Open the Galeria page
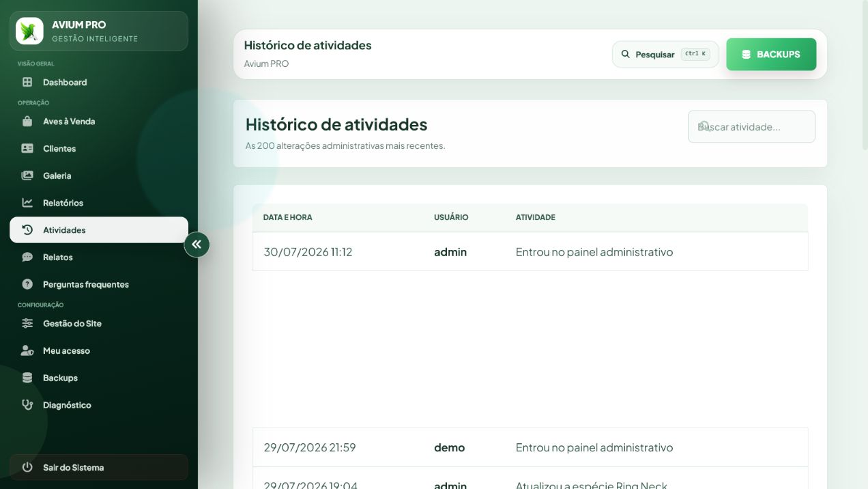This screenshot has width=868, height=489. tap(99, 176)
